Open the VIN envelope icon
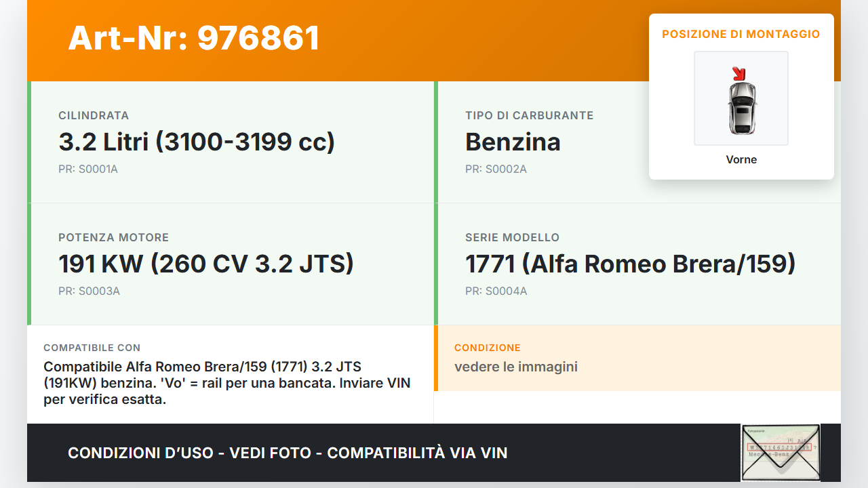868x488 pixels. pyautogui.click(x=781, y=452)
